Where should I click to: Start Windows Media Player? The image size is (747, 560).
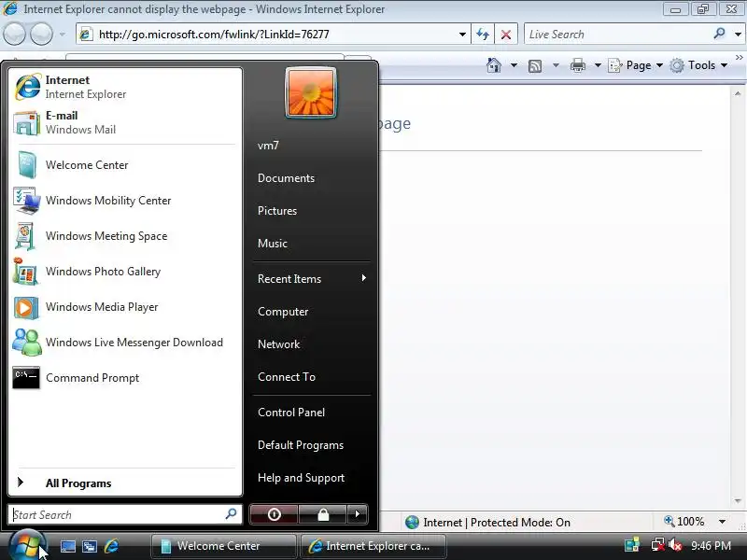[x=125, y=307]
